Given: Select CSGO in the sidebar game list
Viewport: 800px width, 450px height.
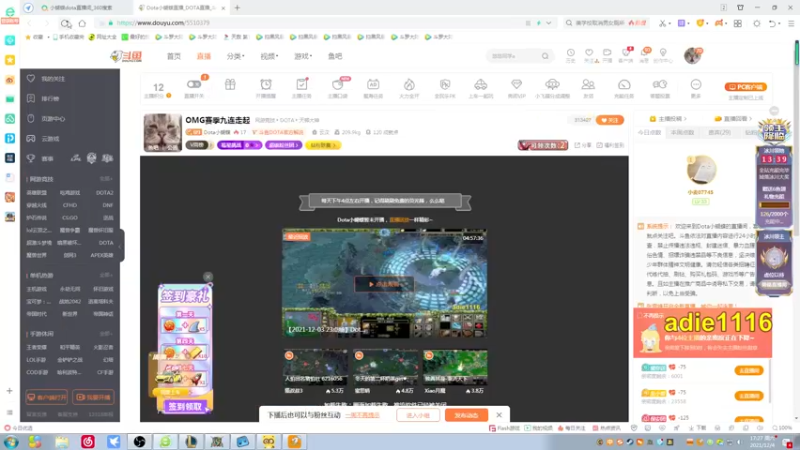Looking at the screenshot, I should point(70,218).
